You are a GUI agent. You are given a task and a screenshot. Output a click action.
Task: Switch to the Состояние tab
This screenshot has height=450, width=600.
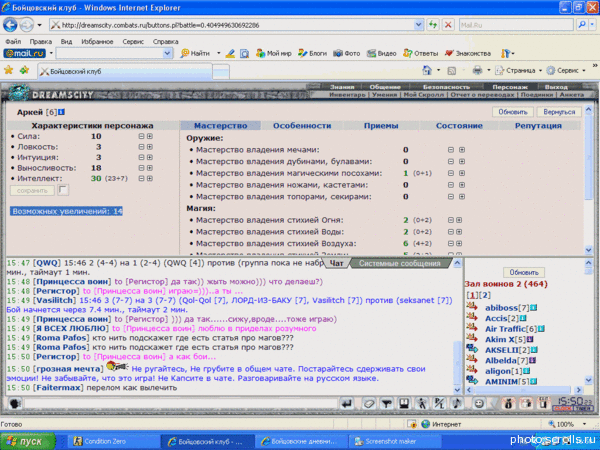click(459, 126)
